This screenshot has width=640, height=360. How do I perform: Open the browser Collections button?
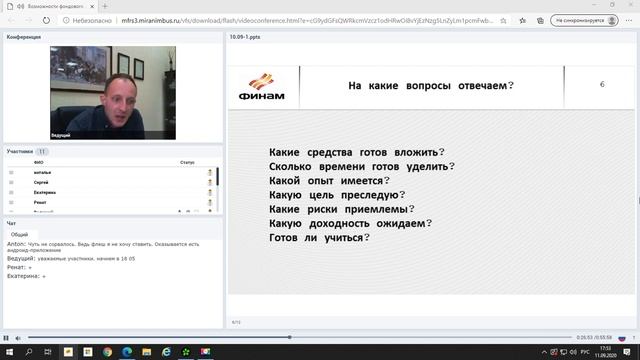(x=540, y=20)
